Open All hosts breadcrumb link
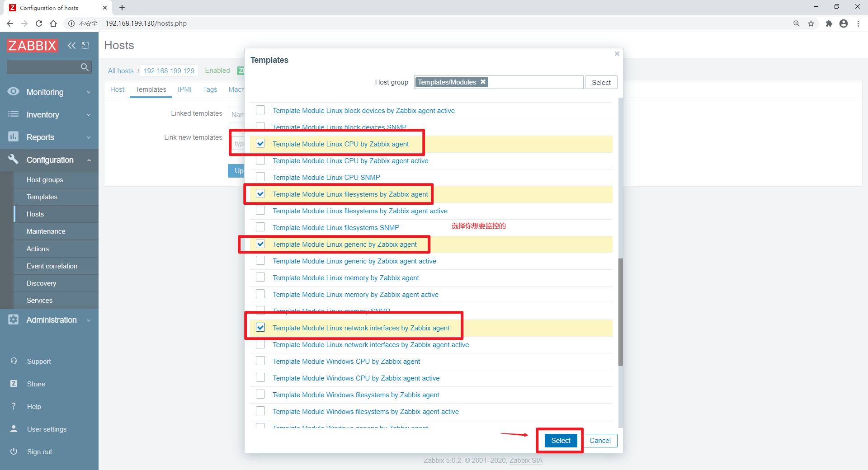Image resolution: width=868 pixels, height=470 pixels. (x=121, y=71)
